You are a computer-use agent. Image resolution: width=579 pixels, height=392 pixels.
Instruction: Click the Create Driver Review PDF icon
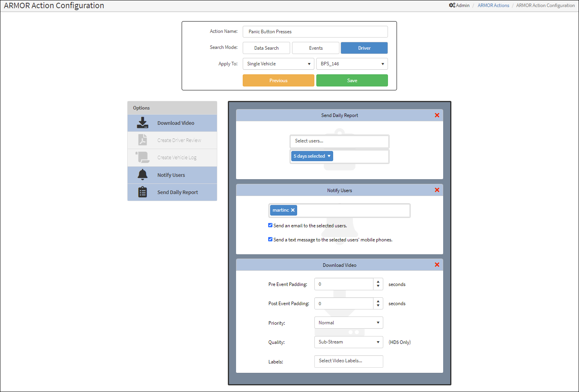point(142,140)
